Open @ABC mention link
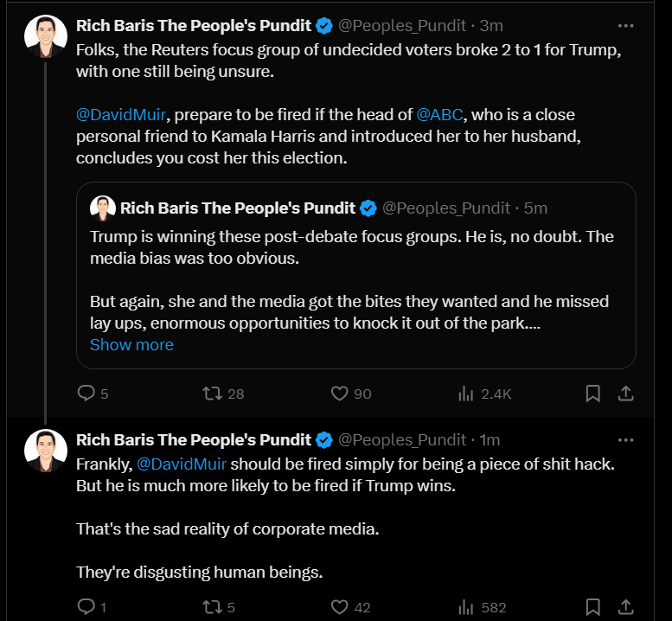 439,115
